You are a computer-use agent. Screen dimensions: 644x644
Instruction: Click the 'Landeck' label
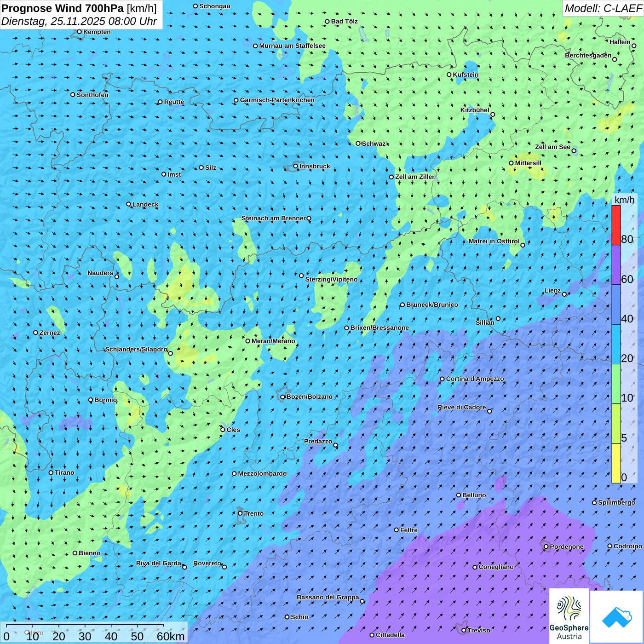pyautogui.click(x=145, y=204)
